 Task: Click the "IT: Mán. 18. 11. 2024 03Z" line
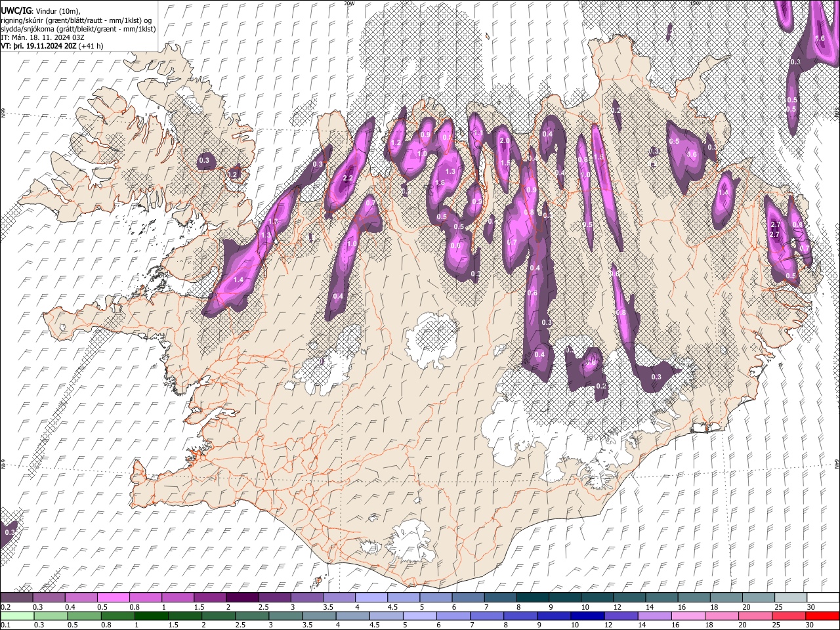click(x=43, y=37)
